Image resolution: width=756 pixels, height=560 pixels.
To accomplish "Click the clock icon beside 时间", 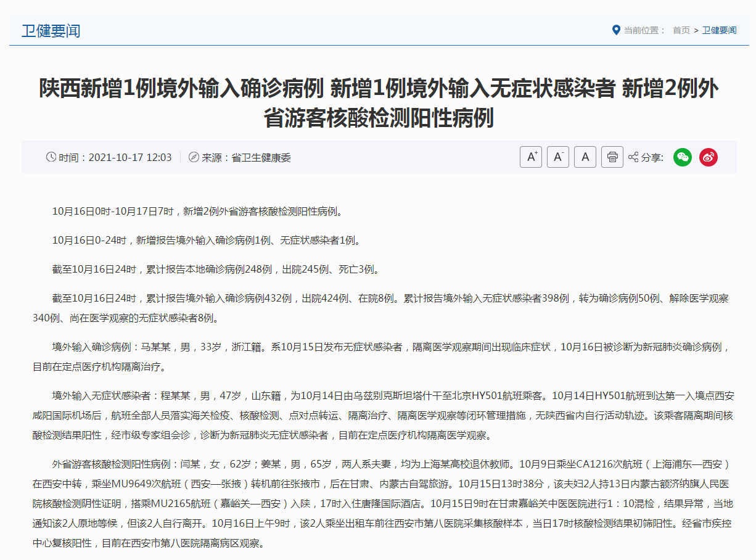I will click(x=51, y=157).
